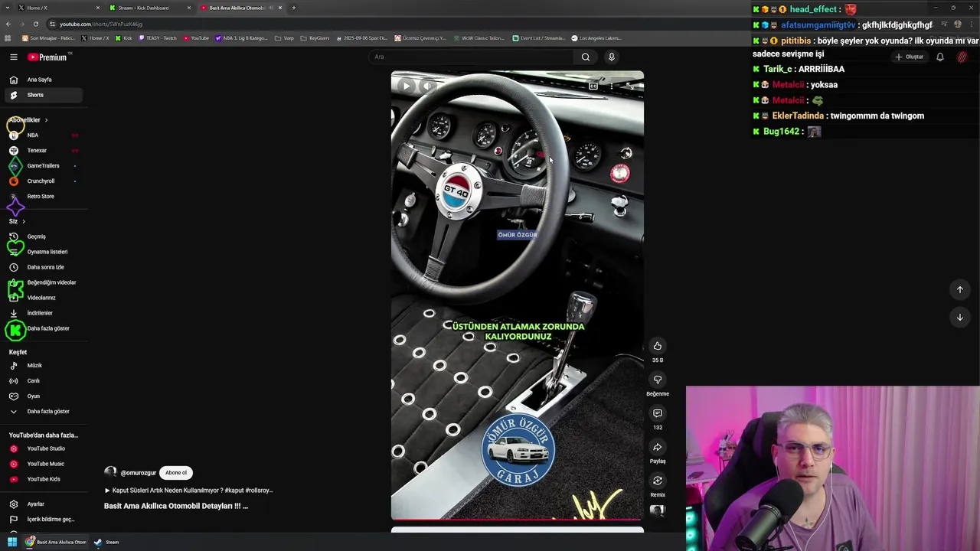The height and width of the screenshot is (551, 980).
Task: Open the Oluştur create dropdown
Action: 910,57
